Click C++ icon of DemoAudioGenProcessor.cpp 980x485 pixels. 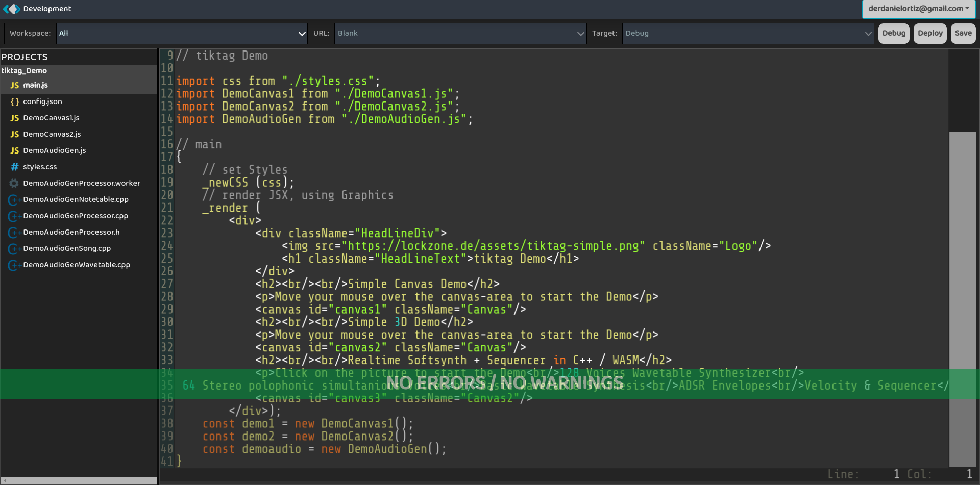click(x=14, y=216)
